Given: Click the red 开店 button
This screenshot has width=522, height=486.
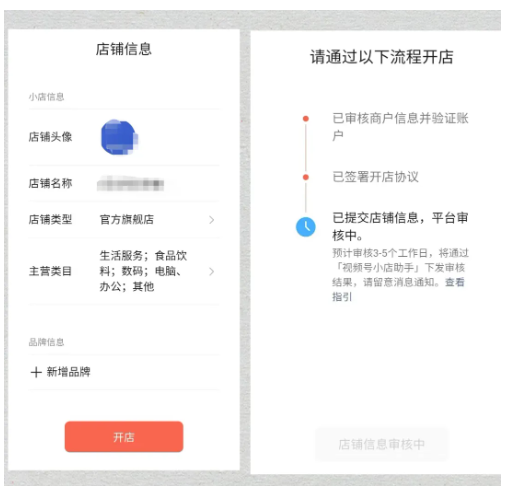Looking at the screenshot, I should coord(124,437).
